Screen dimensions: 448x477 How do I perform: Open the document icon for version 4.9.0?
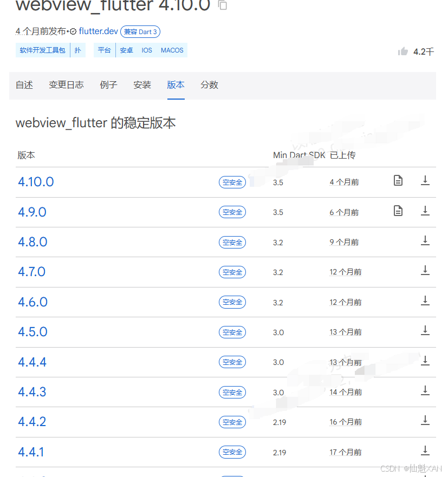pyautogui.click(x=398, y=211)
